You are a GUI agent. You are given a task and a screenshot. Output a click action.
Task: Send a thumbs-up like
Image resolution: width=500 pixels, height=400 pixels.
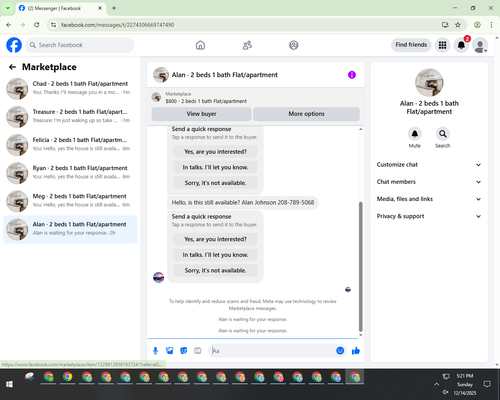point(356,351)
